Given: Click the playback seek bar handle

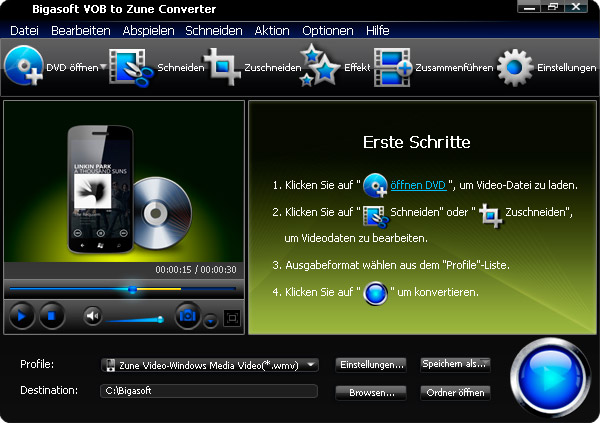Looking at the screenshot, I should [x=132, y=289].
